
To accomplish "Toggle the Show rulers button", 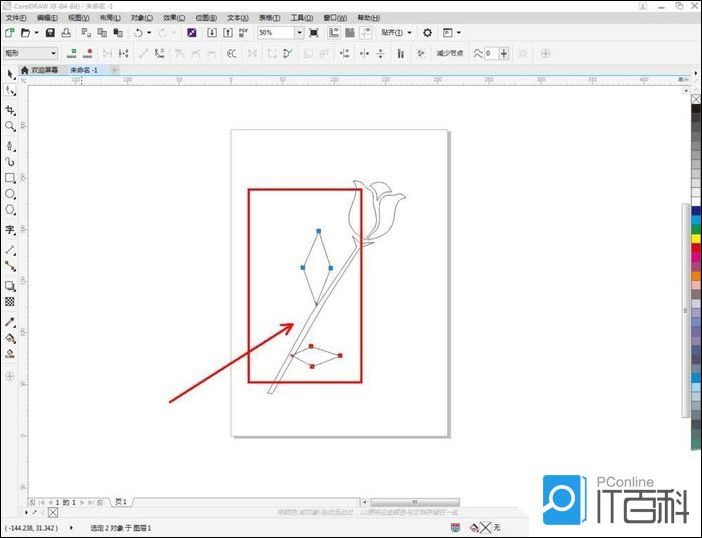I will point(334,33).
